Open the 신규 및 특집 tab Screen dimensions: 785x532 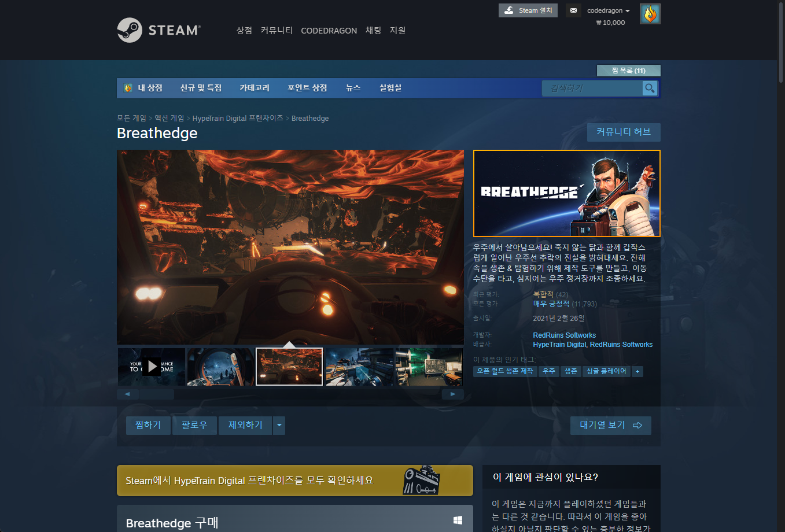click(201, 88)
